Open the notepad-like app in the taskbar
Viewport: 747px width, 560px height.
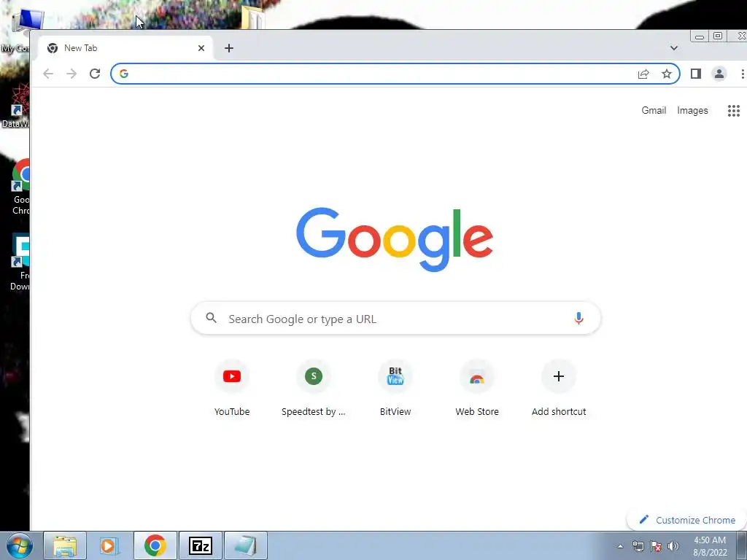click(245, 545)
